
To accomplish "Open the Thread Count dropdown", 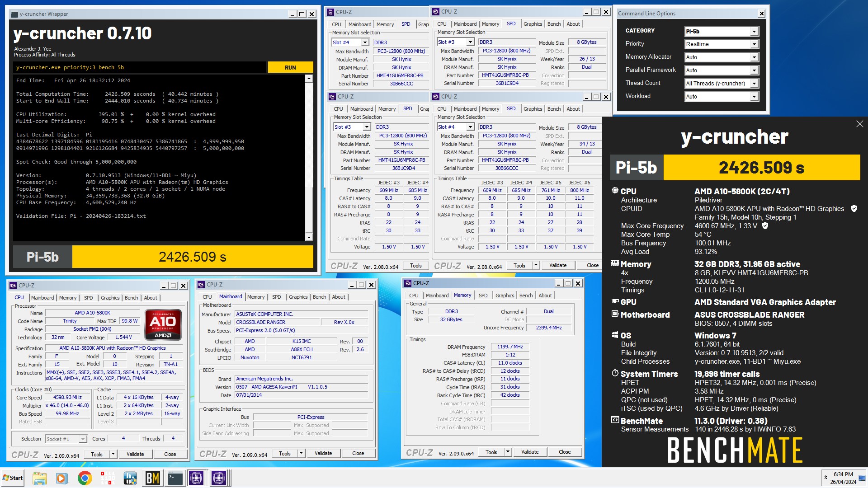I will pyautogui.click(x=722, y=84).
